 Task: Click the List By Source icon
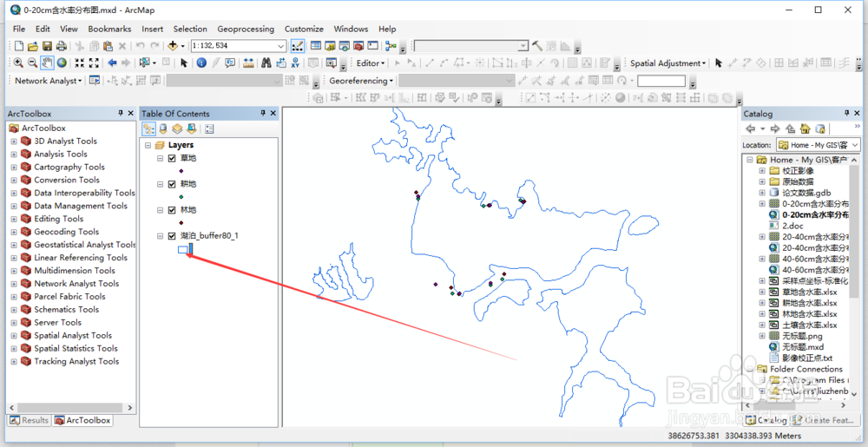click(x=163, y=129)
